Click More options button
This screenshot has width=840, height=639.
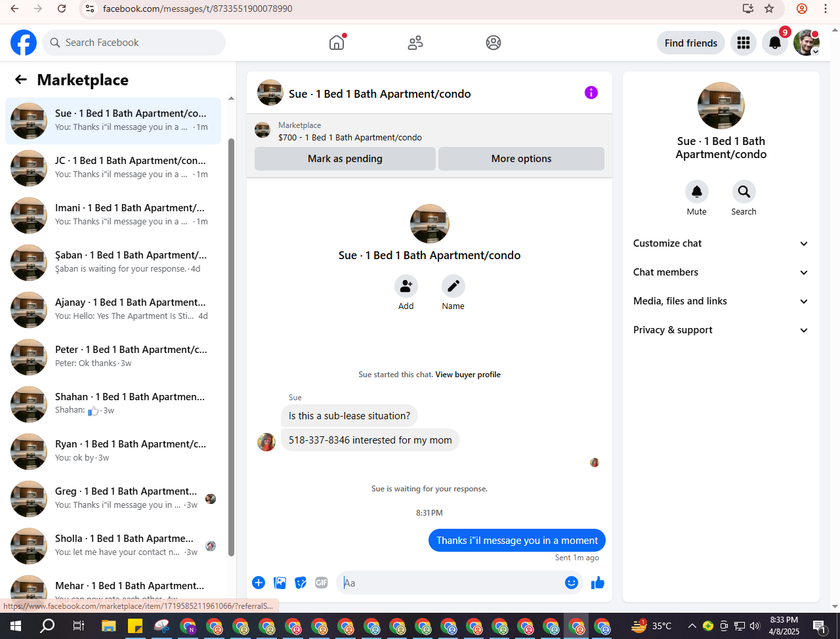(522, 159)
